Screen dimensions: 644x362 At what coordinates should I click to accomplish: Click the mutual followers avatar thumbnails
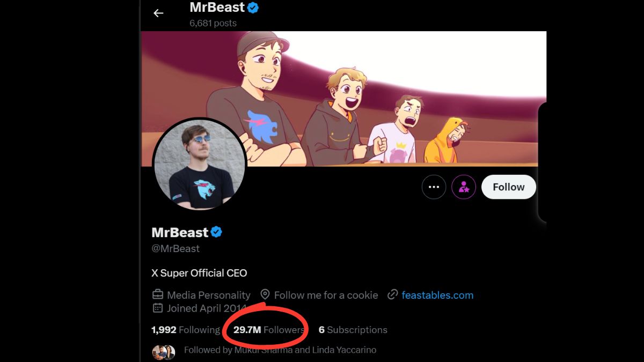[164, 352]
